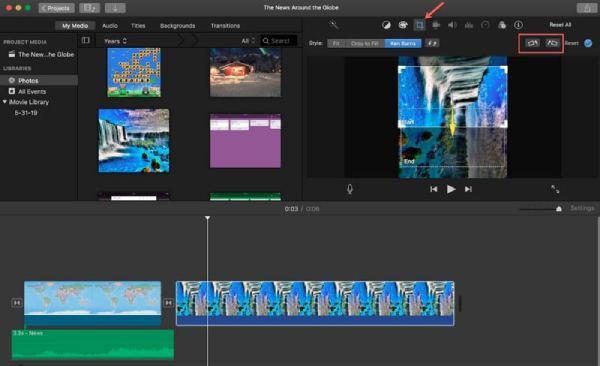Select The New...he Globe project media

pyautogui.click(x=42, y=54)
